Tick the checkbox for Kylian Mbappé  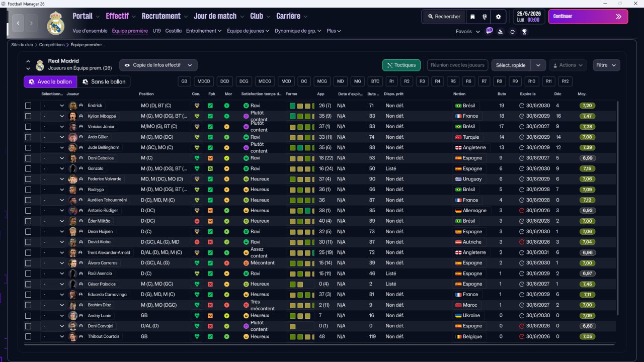pos(28,116)
